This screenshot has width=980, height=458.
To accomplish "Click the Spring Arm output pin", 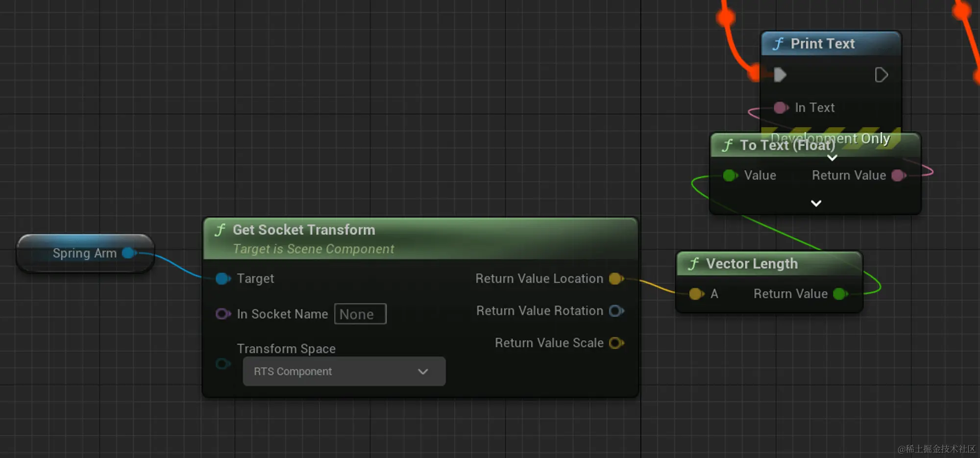I will [129, 253].
